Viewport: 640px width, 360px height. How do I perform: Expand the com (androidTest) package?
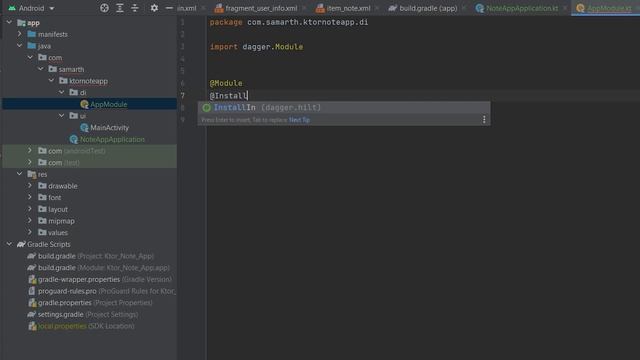[30, 151]
